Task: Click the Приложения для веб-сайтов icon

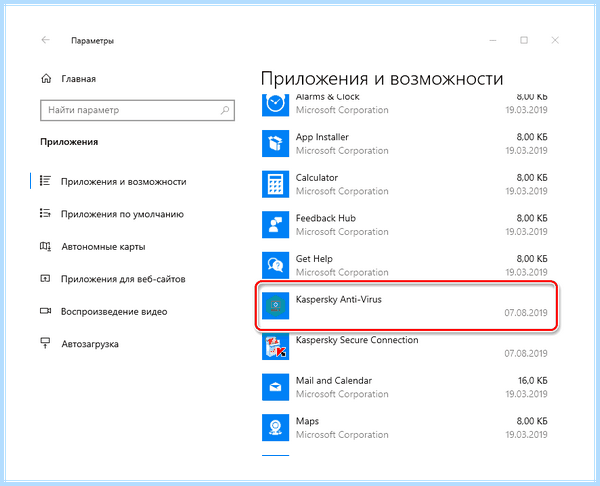Action: 45,279
